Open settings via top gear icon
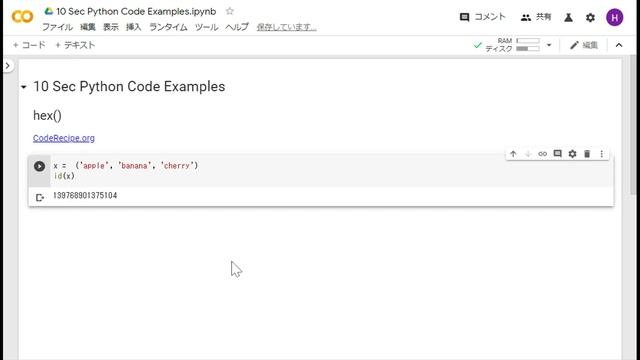Screen dimensions: 640x360 point(590,18)
